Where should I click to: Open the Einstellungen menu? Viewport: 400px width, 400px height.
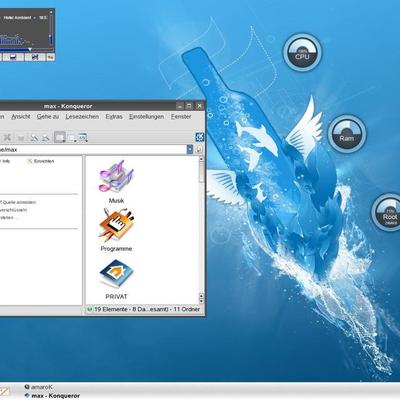pyautogui.click(x=146, y=117)
